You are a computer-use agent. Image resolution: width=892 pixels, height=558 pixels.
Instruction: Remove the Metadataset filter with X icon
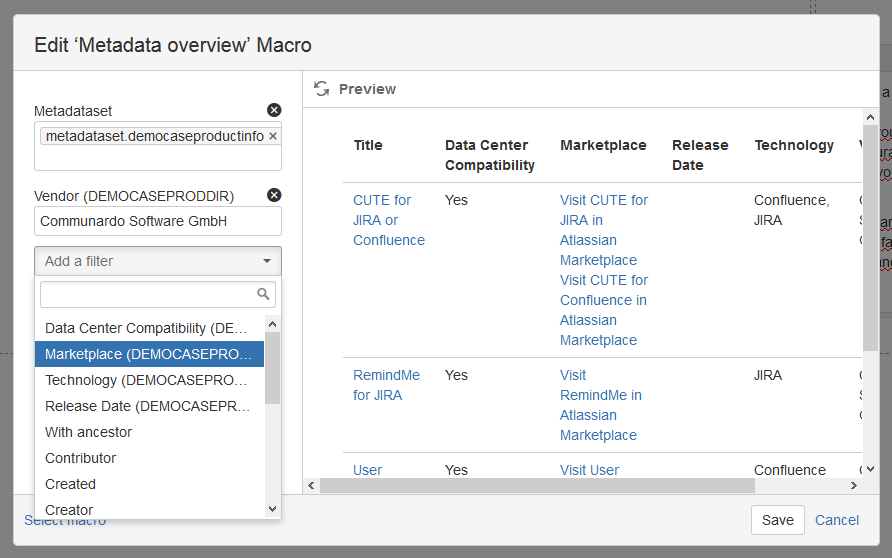274,110
